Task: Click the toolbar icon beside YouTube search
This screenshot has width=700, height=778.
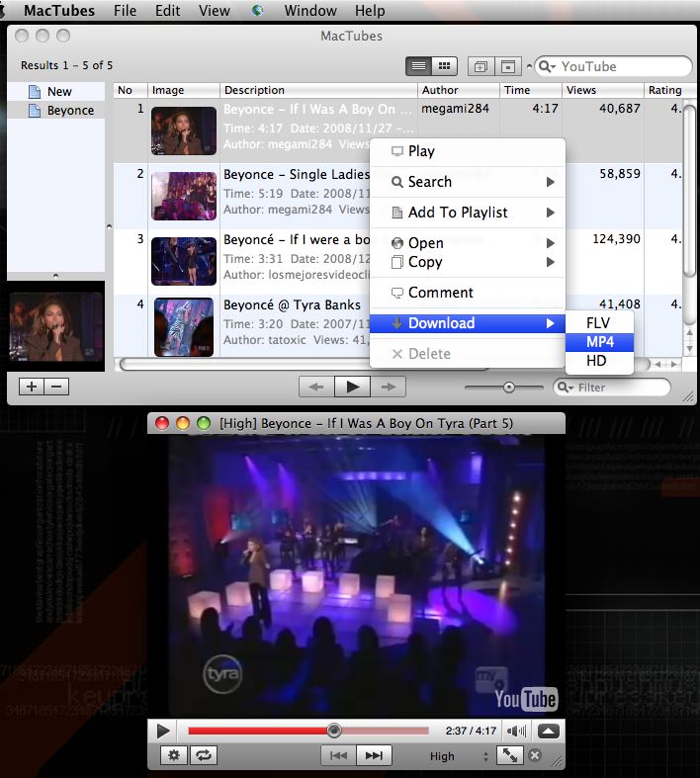Action: coord(508,66)
